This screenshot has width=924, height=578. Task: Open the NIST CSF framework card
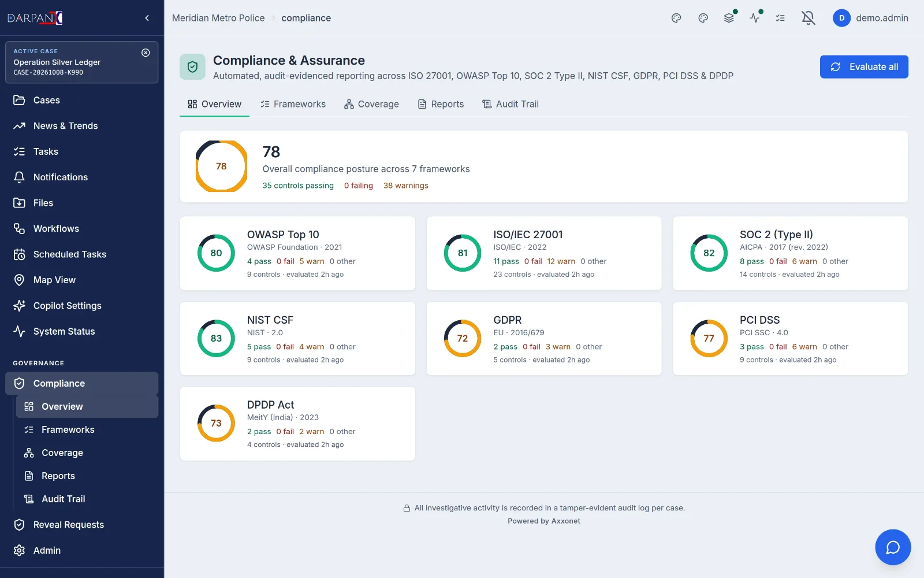(x=297, y=339)
